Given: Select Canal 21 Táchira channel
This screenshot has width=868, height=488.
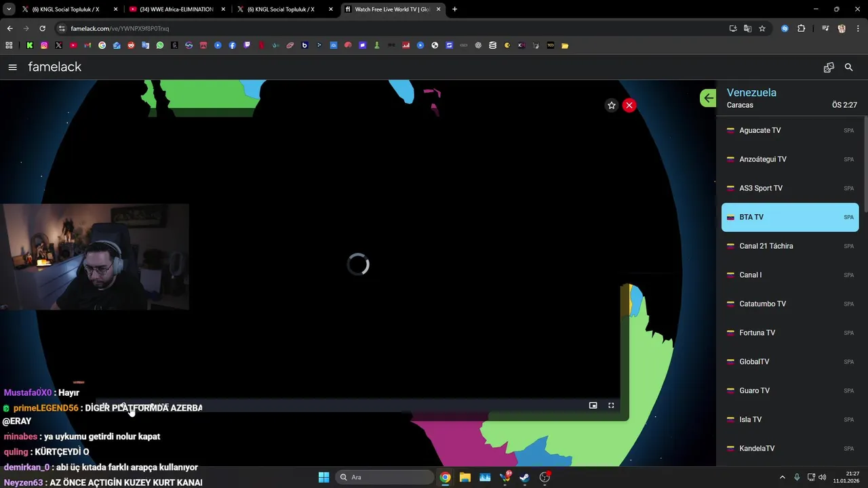Looking at the screenshot, I should [x=790, y=246].
